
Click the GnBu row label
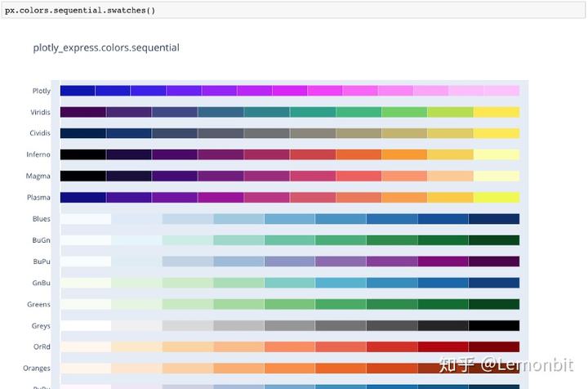[41, 283]
